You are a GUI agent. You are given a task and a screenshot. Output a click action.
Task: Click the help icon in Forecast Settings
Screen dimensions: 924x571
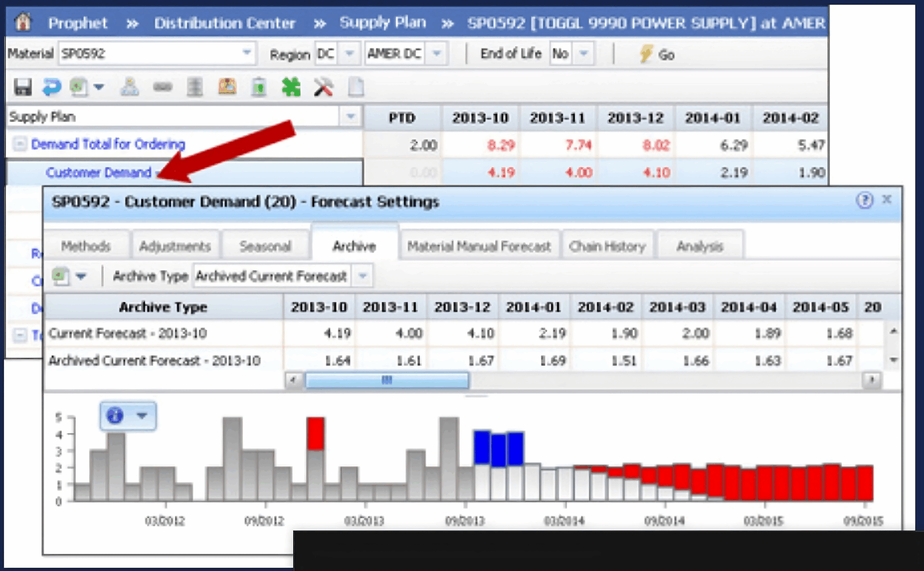[865, 201]
